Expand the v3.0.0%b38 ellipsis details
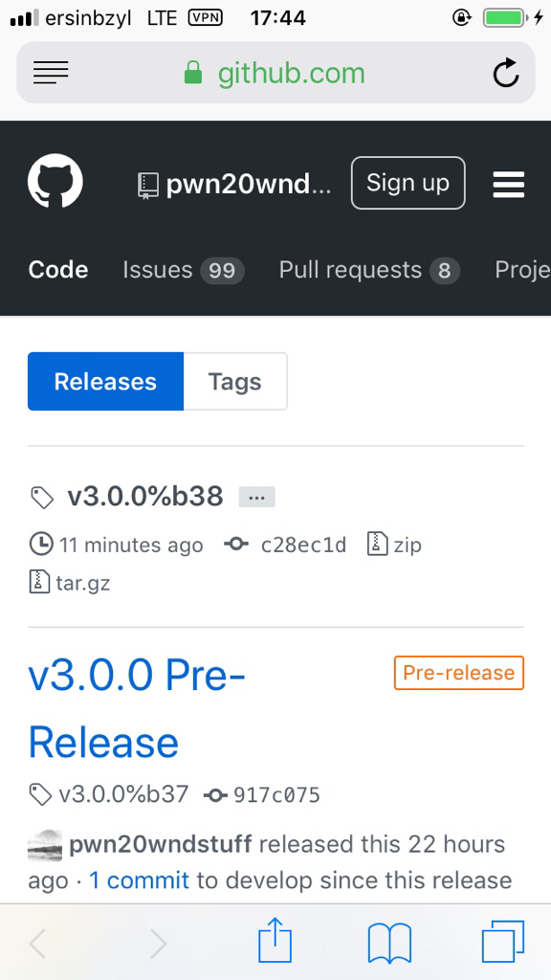551x980 pixels. pos(256,498)
